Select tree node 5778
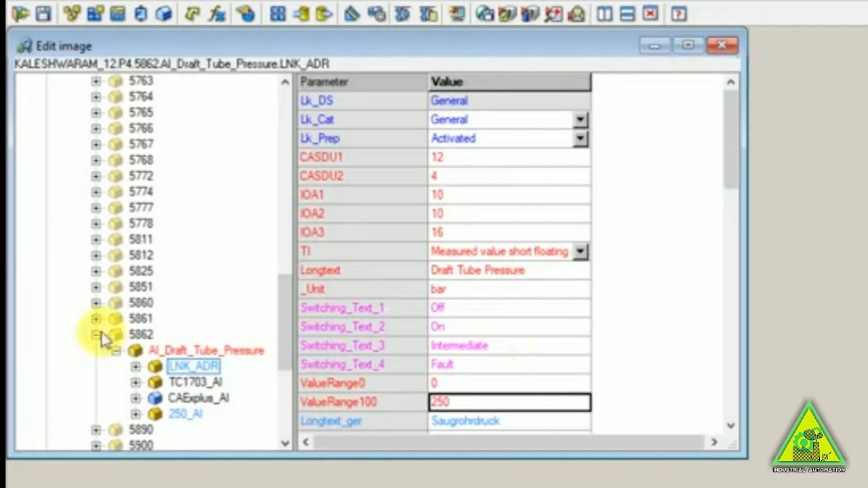The image size is (868, 488). pyautogui.click(x=141, y=224)
